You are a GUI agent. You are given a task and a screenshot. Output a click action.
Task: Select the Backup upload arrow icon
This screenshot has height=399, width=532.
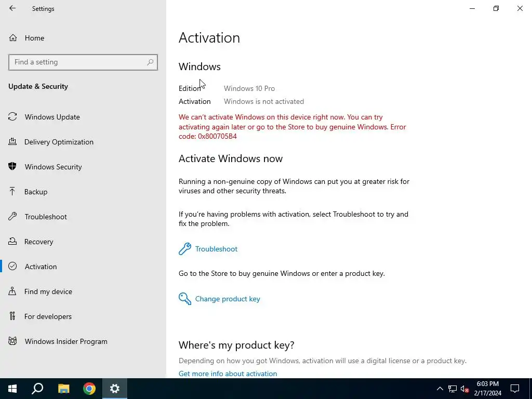click(x=12, y=191)
